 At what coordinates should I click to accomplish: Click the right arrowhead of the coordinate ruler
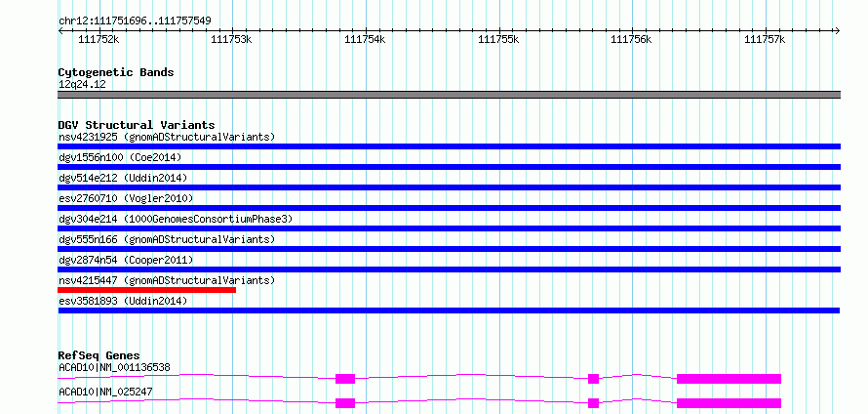click(x=837, y=31)
